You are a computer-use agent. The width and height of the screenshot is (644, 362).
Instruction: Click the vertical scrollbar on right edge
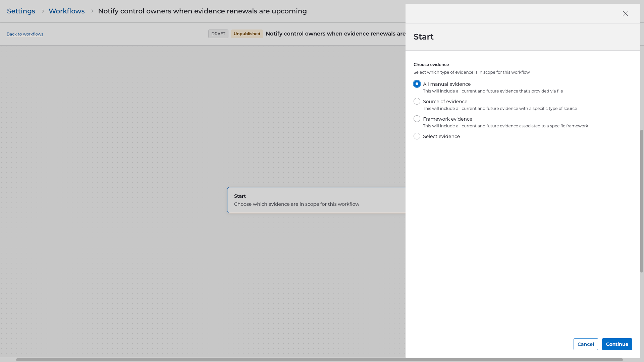pos(642,201)
